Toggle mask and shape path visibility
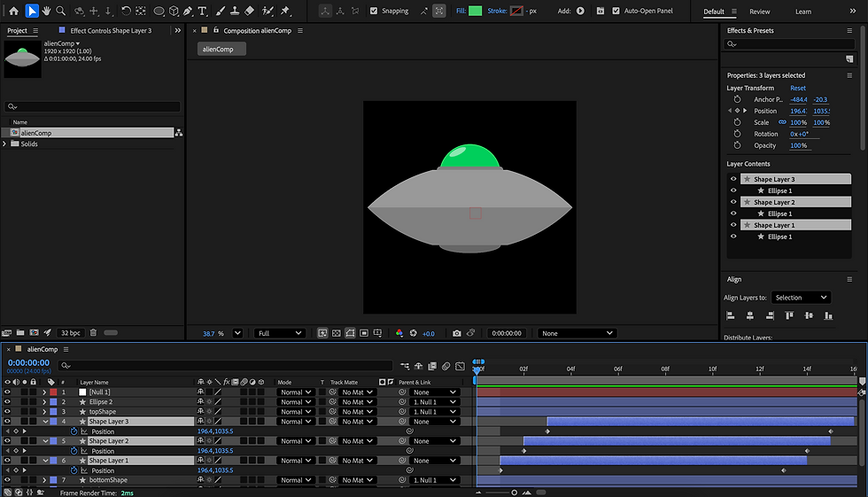This screenshot has height=497, width=868. 350,333
